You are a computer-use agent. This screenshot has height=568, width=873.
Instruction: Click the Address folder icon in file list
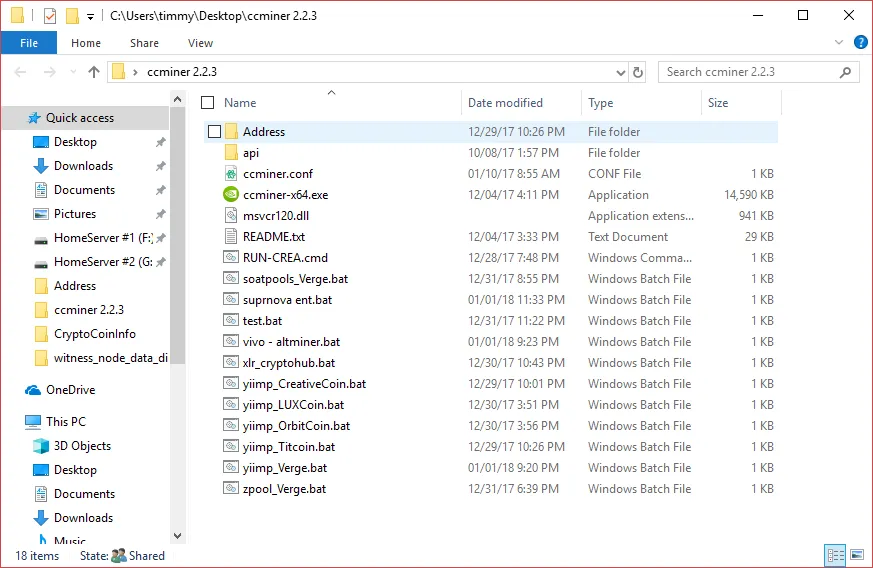(x=230, y=131)
